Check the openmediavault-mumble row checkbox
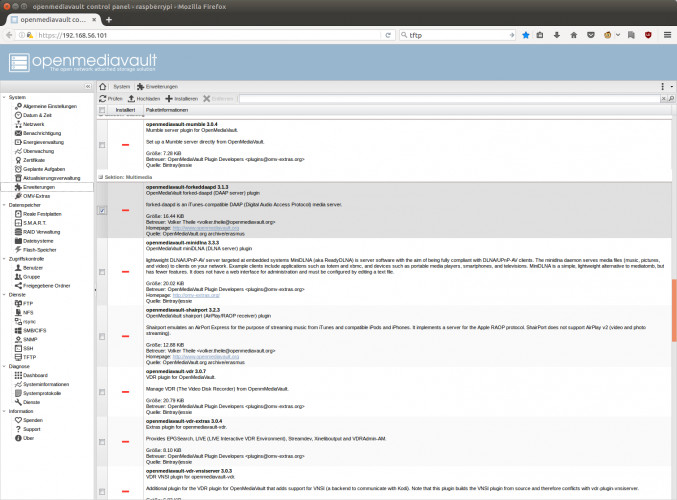Viewport: 677px width, 500px height. pos(102,145)
